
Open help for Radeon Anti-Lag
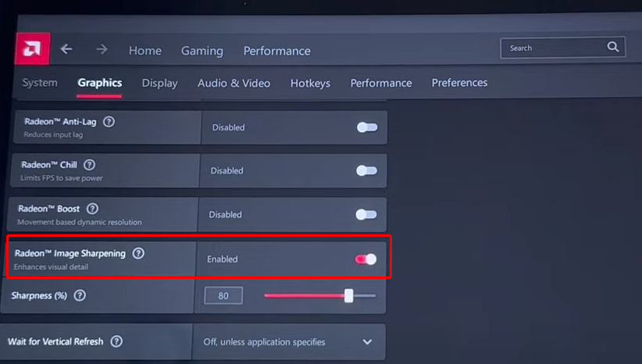(109, 122)
